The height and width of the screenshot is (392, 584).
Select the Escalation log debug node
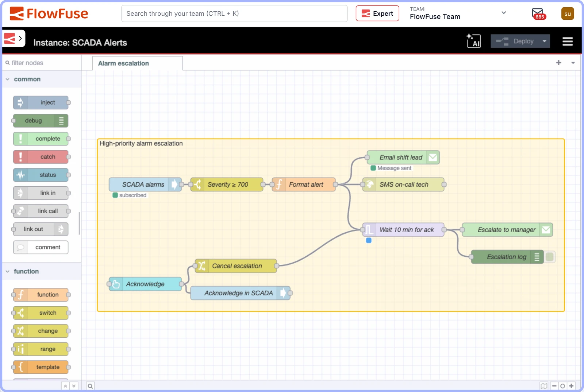click(x=507, y=257)
